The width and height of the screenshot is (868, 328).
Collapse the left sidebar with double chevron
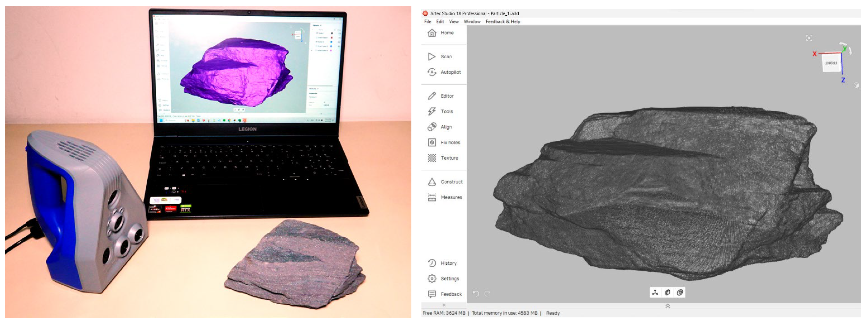pyautogui.click(x=444, y=305)
